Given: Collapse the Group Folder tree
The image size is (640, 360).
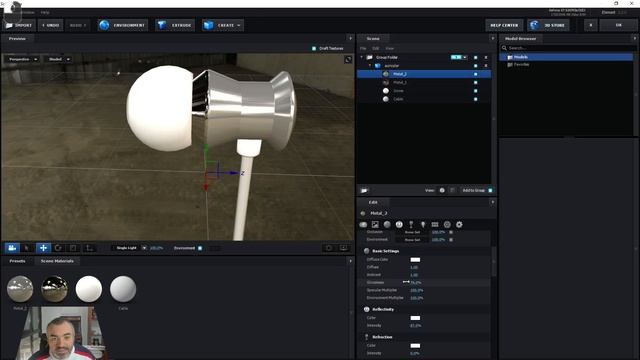Looking at the screenshot, I should pyautogui.click(x=362, y=57).
